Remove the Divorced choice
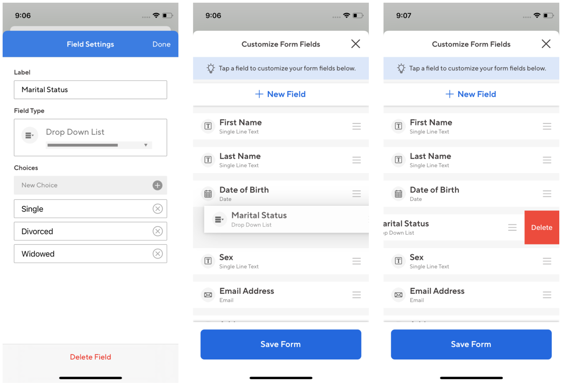This screenshot has width=564, height=392. click(157, 231)
